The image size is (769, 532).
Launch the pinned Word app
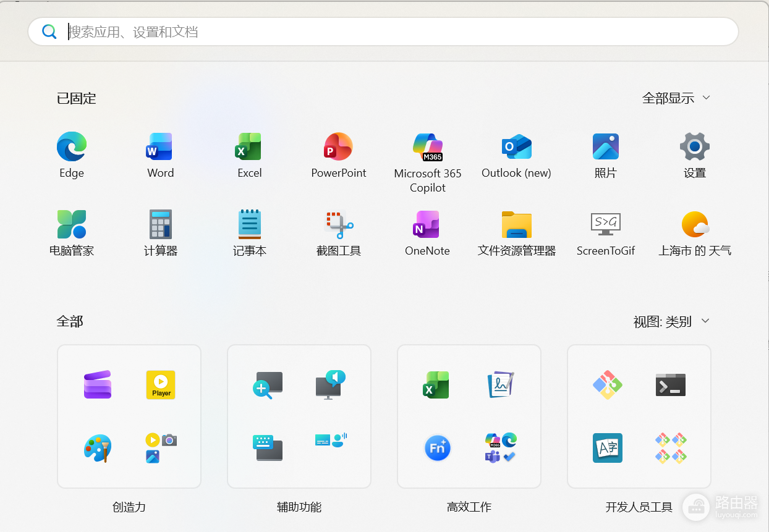(x=160, y=147)
